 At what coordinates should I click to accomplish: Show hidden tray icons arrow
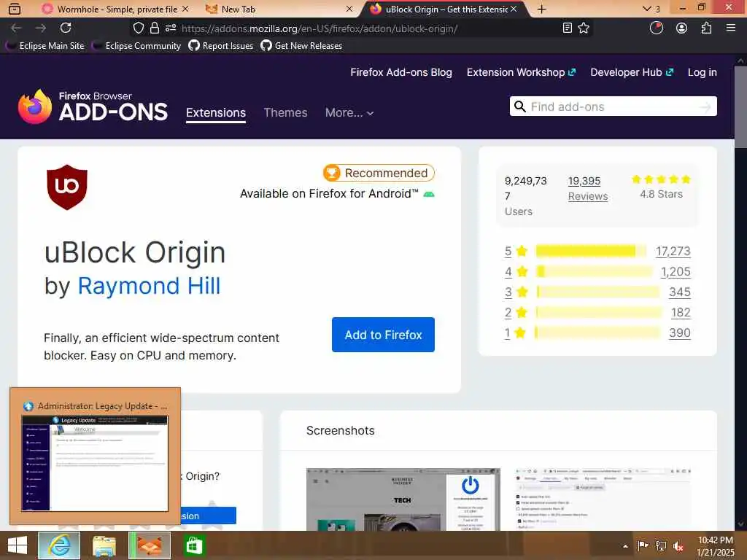coord(625,546)
